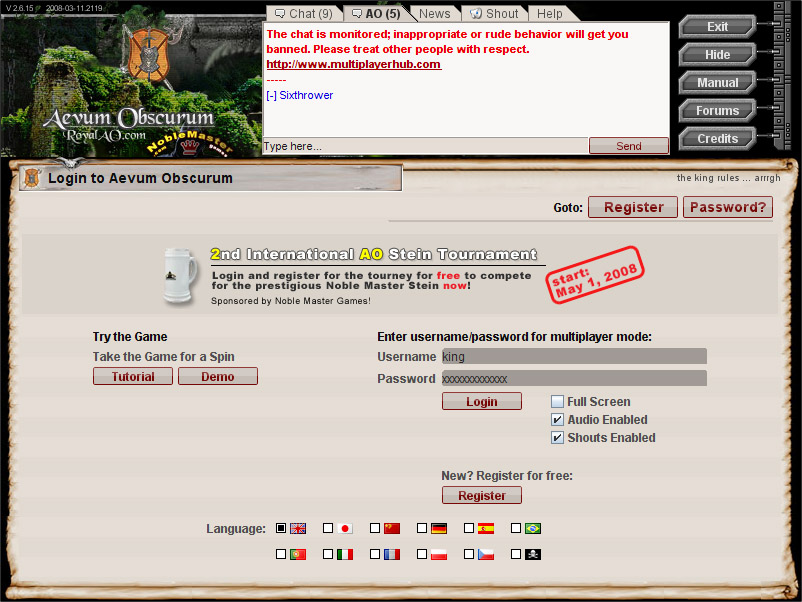Open the News tab
The width and height of the screenshot is (802, 602).
click(435, 14)
